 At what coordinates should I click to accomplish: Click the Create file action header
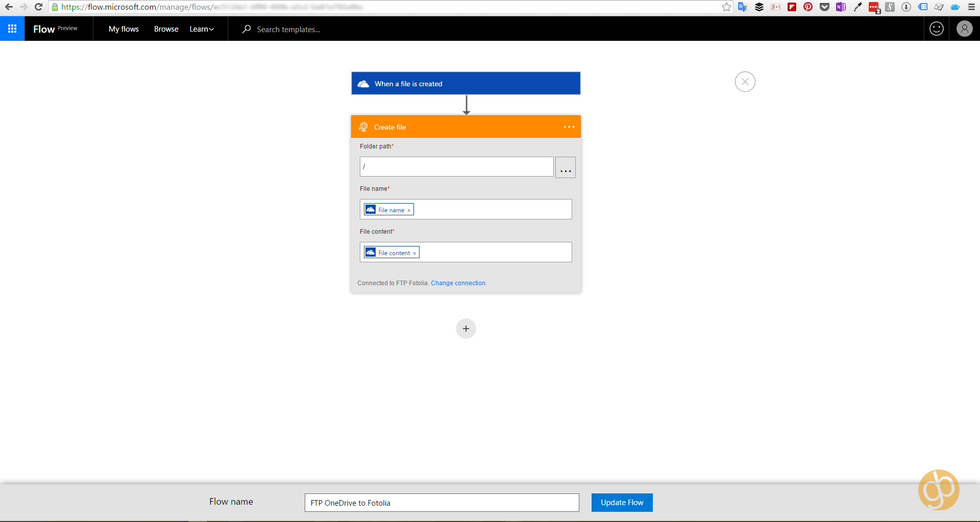[465, 127]
